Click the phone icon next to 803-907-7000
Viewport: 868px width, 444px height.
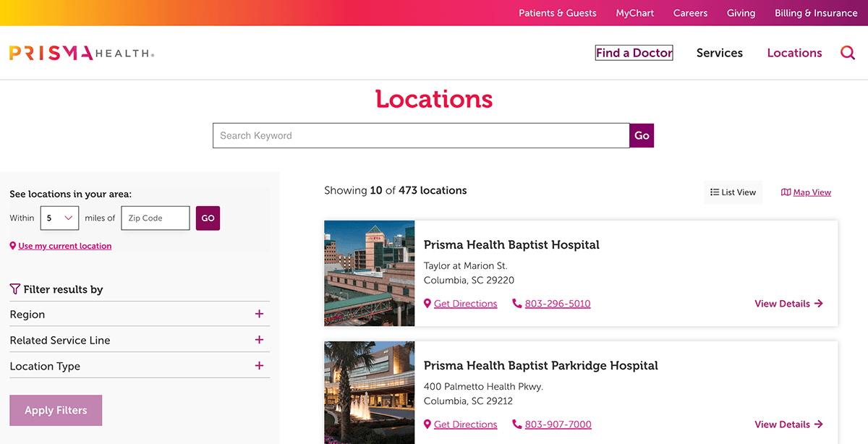pos(516,424)
